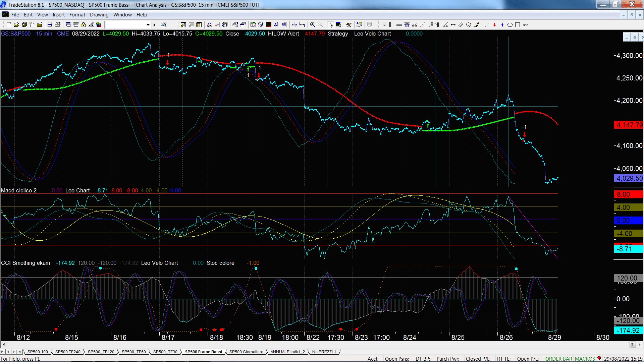Select the rectangle drawing tool
This screenshot has width=644, height=362.
[x=518, y=25]
